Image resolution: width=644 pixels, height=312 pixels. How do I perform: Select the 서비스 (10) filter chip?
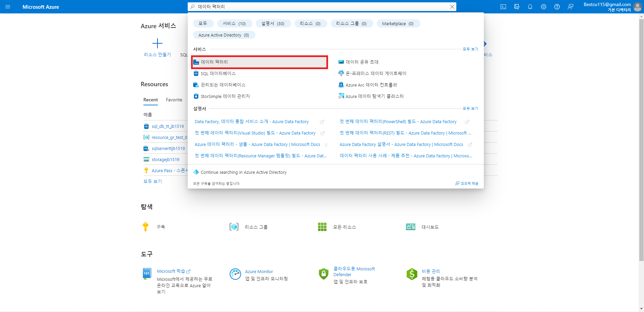(234, 23)
